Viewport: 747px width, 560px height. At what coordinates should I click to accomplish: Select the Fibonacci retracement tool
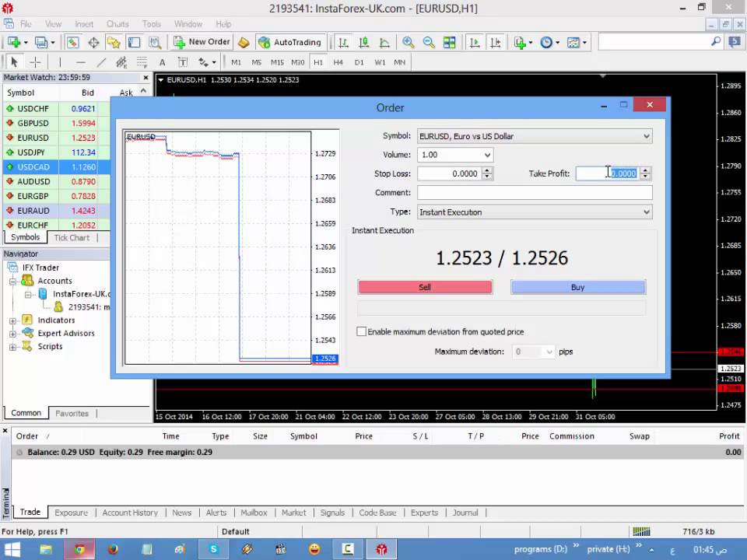click(x=142, y=62)
